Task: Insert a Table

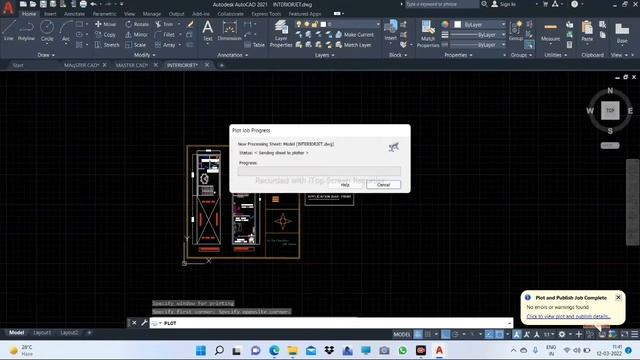Action: pyautogui.click(x=254, y=45)
